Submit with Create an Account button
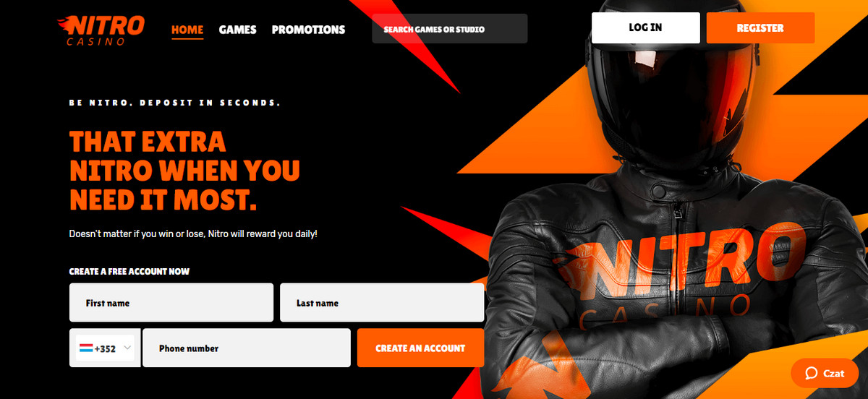Viewport: 868px width, 399px height. pos(420,348)
